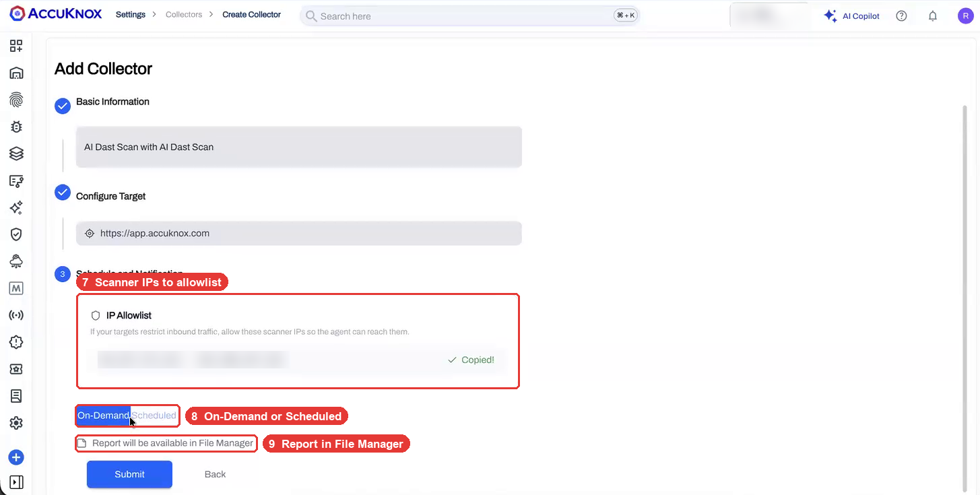Go to Settings breadcrumb
This screenshot has height=495, width=980.
pos(131,14)
